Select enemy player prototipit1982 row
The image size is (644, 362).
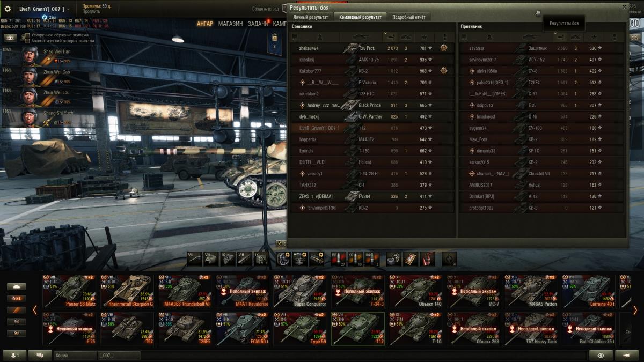542,208
